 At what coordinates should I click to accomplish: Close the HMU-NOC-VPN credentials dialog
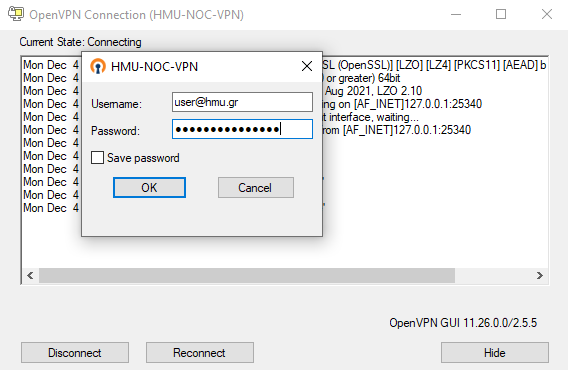[307, 66]
